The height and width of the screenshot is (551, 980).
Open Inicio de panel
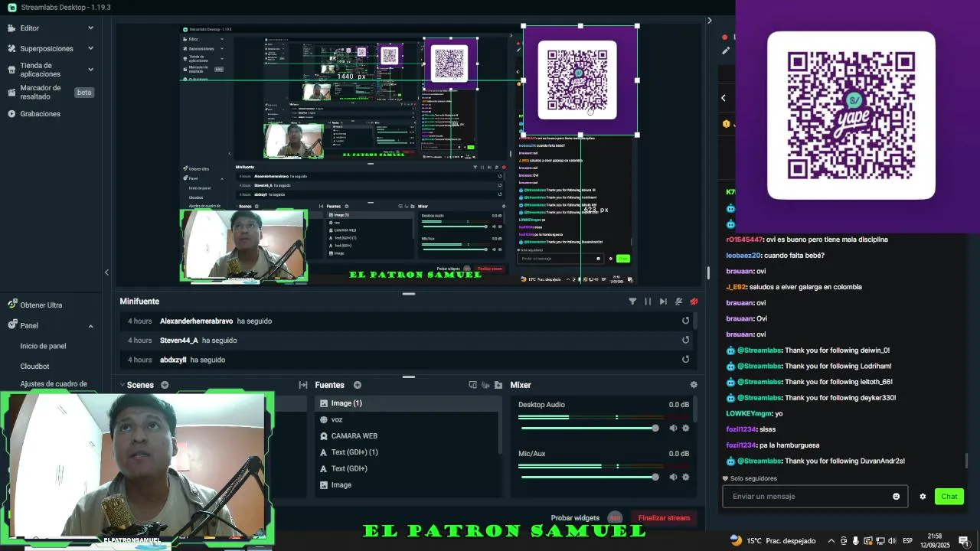point(43,346)
